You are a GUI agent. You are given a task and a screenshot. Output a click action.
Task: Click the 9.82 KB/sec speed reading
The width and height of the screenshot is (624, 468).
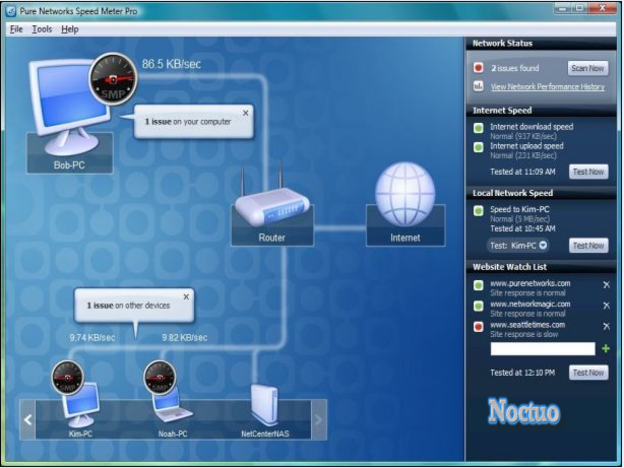click(x=184, y=338)
